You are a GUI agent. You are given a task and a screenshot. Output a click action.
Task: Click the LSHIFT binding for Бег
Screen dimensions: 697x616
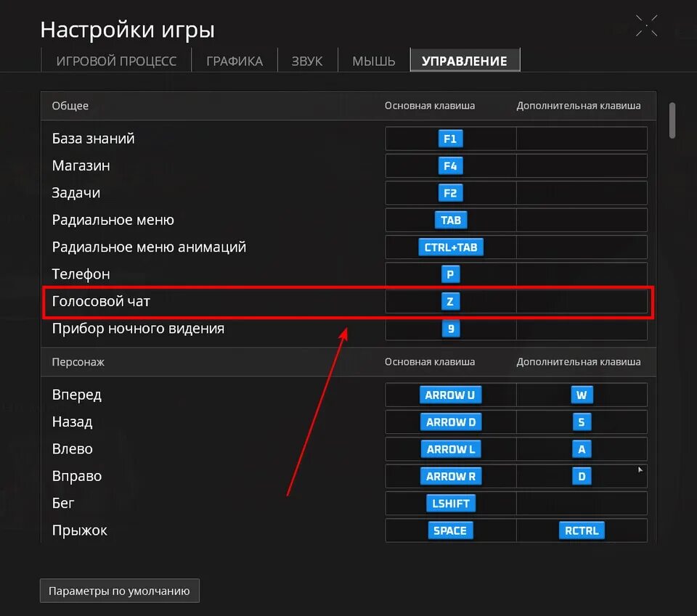point(450,503)
